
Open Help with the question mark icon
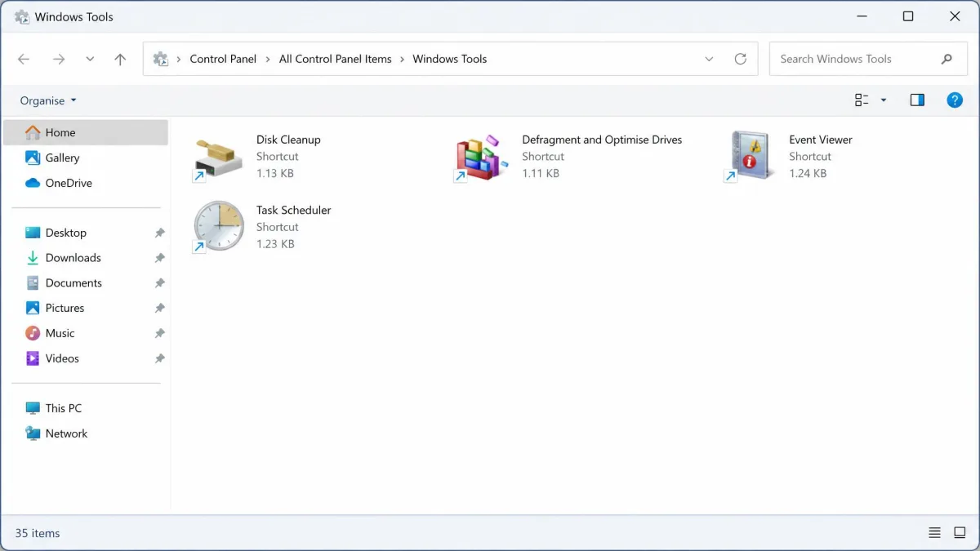[955, 100]
